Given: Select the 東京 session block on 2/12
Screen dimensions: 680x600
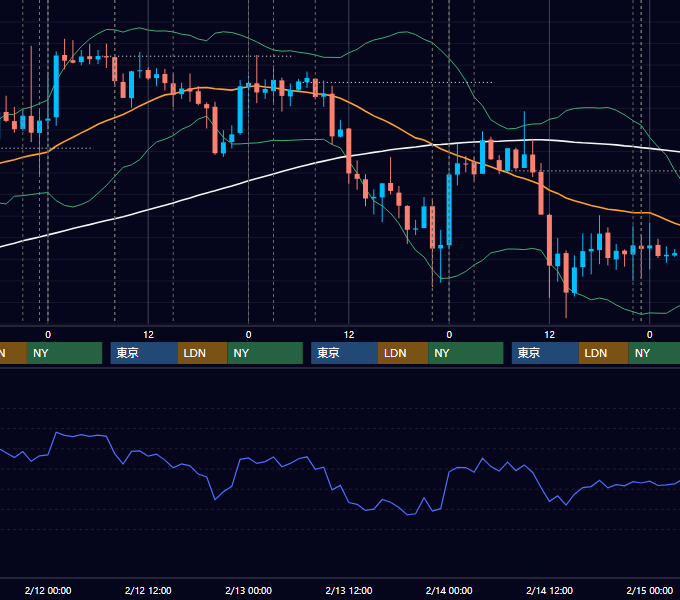Looking at the screenshot, I should click(x=144, y=353).
